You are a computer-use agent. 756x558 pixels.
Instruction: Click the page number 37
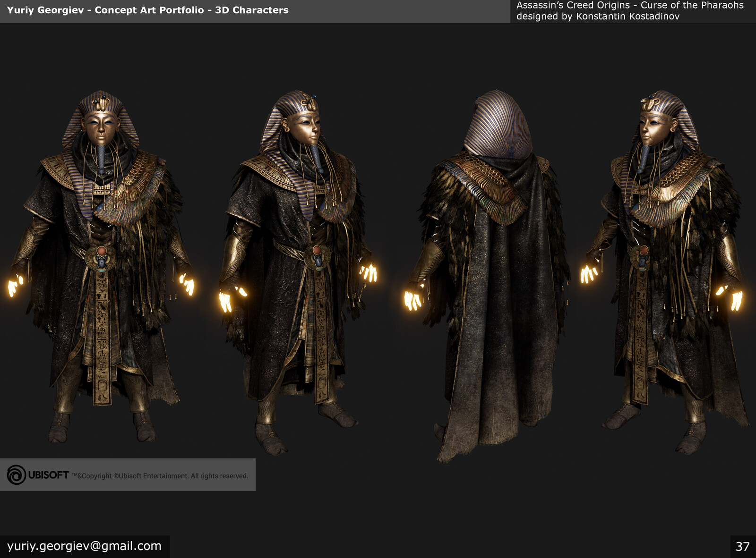click(x=743, y=547)
